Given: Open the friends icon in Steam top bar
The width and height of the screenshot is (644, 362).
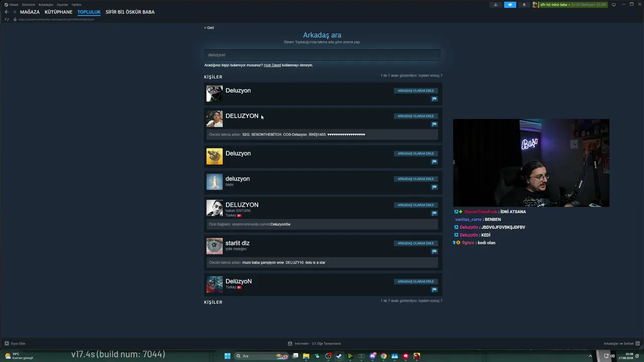Looking at the screenshot, I should (496, 5).
